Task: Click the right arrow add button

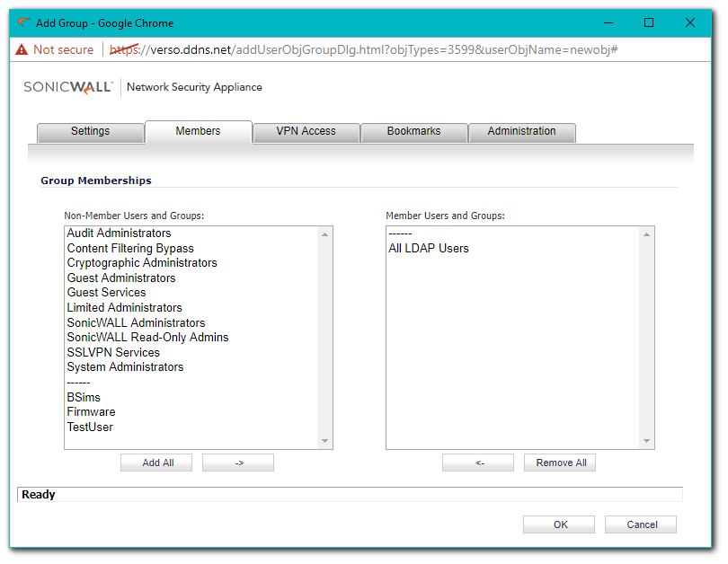Action: [238, 463]
